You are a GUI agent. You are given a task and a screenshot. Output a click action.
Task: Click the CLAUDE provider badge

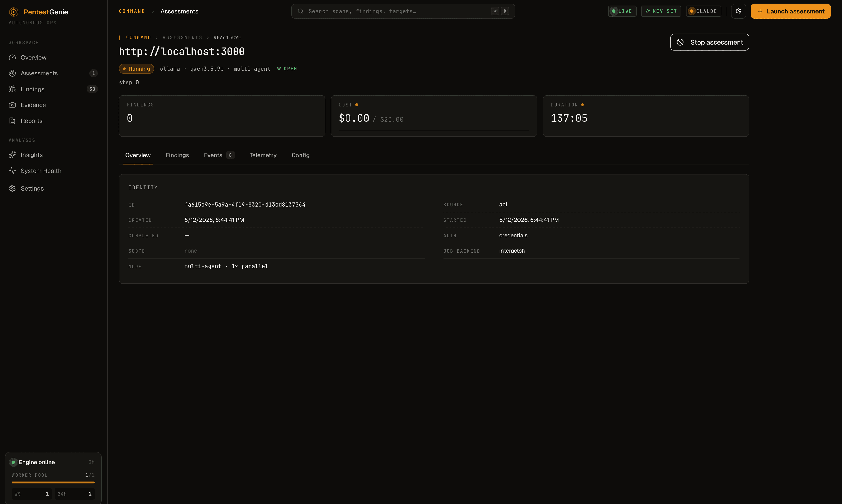point(703,11)
